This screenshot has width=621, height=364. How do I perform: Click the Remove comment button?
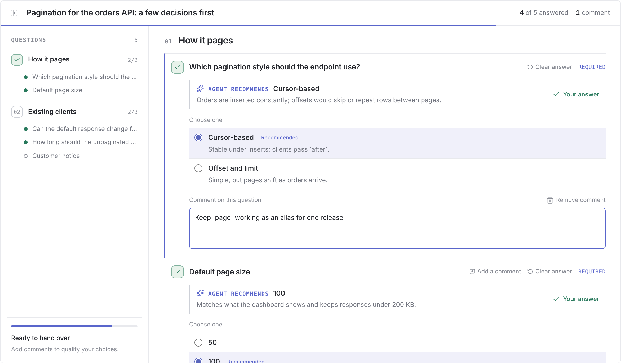click(576, 200)
